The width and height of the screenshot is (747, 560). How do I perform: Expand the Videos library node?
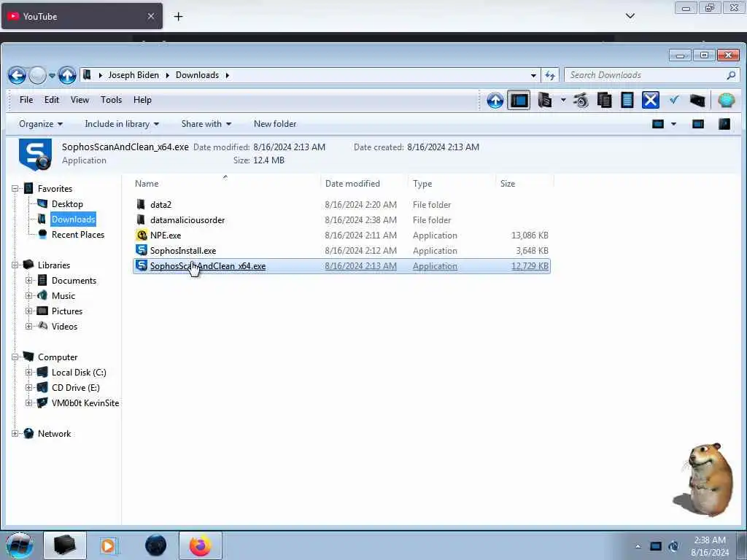28,326
